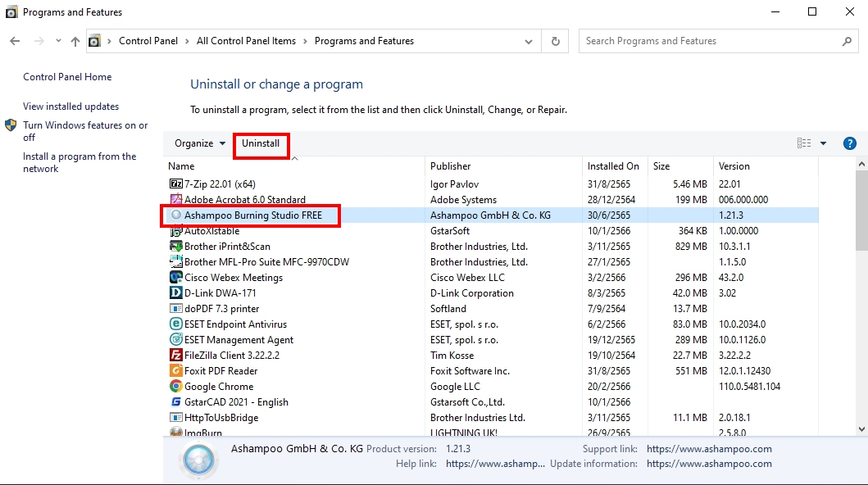Click the ESET Endpoint Antivirus icon

tap(176, 324)
